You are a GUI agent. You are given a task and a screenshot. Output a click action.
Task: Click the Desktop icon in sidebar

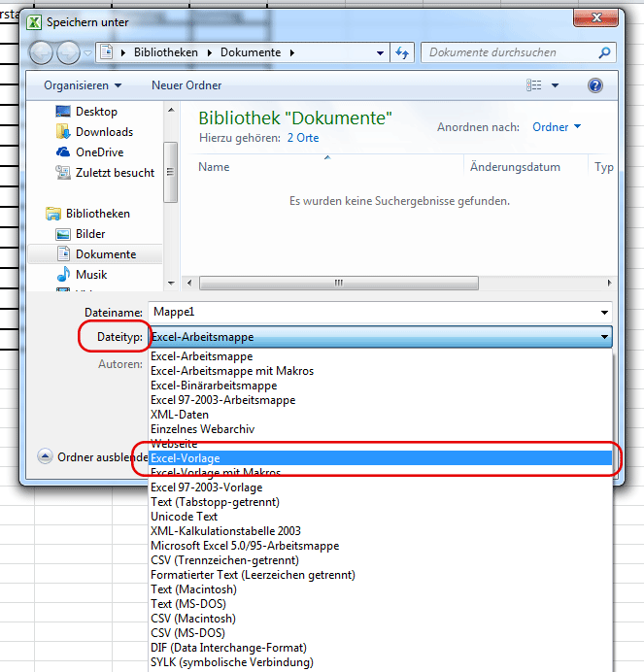pyautogui.click(x=63, y=112)
